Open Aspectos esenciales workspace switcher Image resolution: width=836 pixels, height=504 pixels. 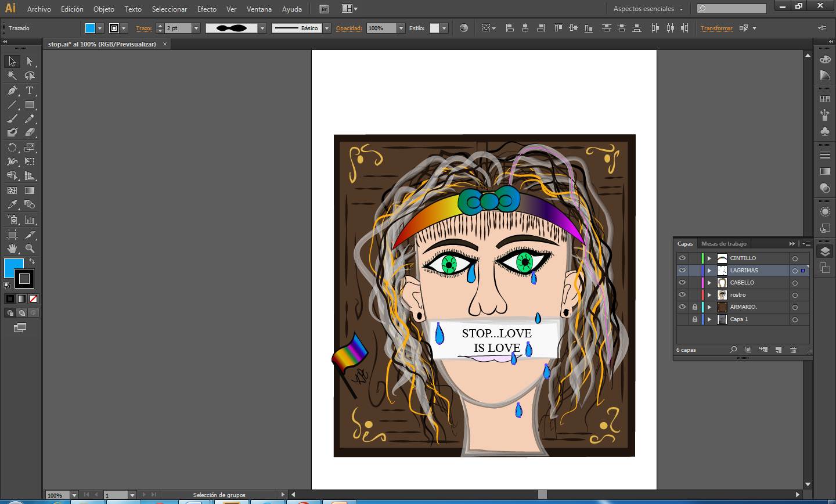coord(648,9)
